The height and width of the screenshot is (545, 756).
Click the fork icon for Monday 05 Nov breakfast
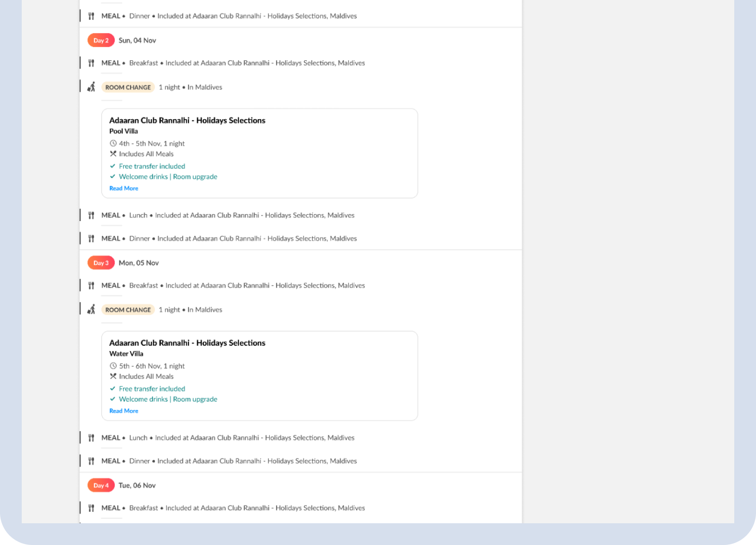point(91,285)
